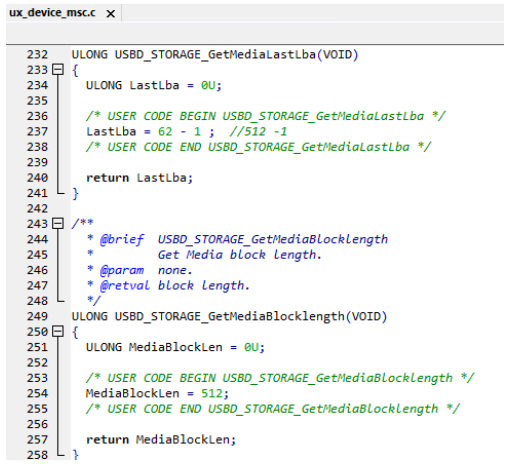Click the closing brace on line 241
The height and width of the screenshot is (471, 509).
75,193
